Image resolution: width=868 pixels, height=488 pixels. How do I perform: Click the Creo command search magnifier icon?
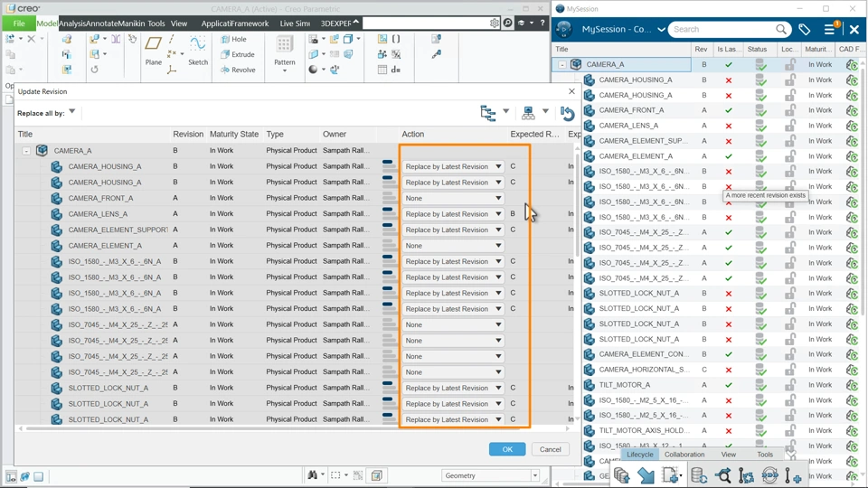pyautogui.click(x=507, y=23)
